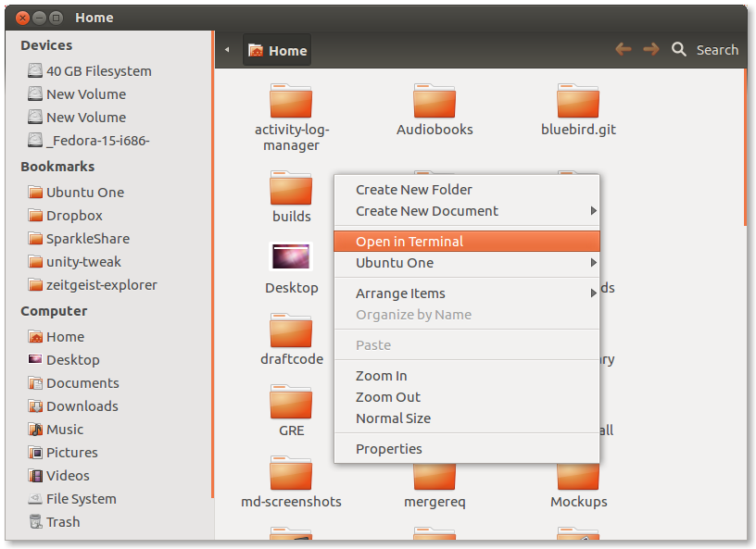The image size is (756, 549).
Task: Open the Ubuntu One bookmark folder icon
Action: point(35,193)
